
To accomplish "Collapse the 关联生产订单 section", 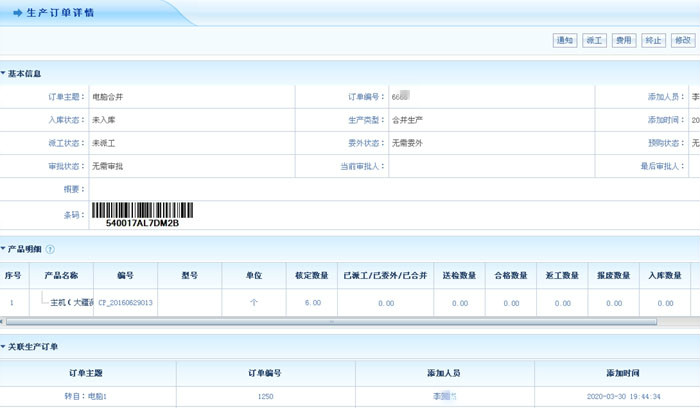I will [4, 346].
